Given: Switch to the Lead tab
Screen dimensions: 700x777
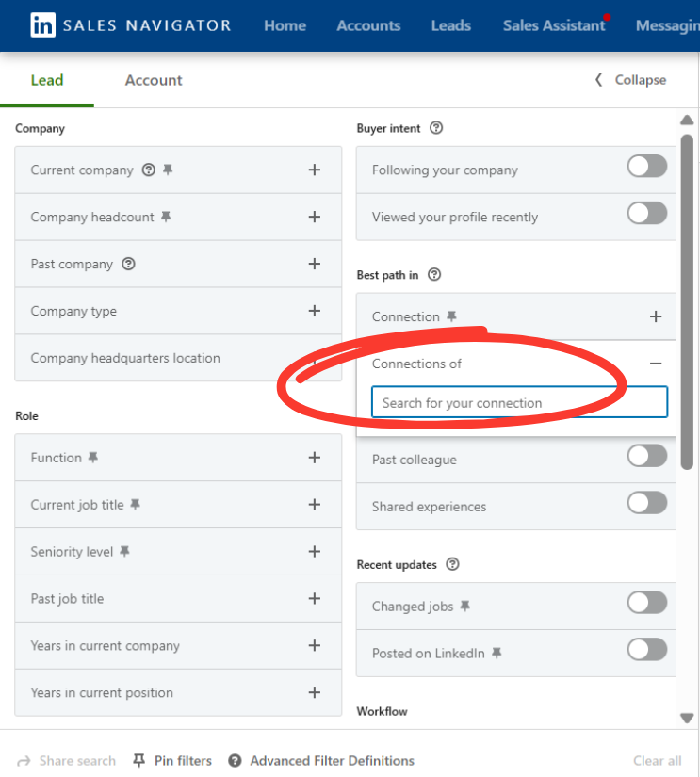Looking at the screenshot, I should click(x=47, y=80).
